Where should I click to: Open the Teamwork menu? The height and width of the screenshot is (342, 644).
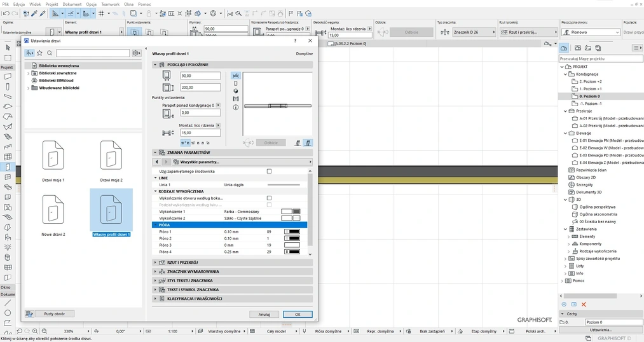coord(111,4)
